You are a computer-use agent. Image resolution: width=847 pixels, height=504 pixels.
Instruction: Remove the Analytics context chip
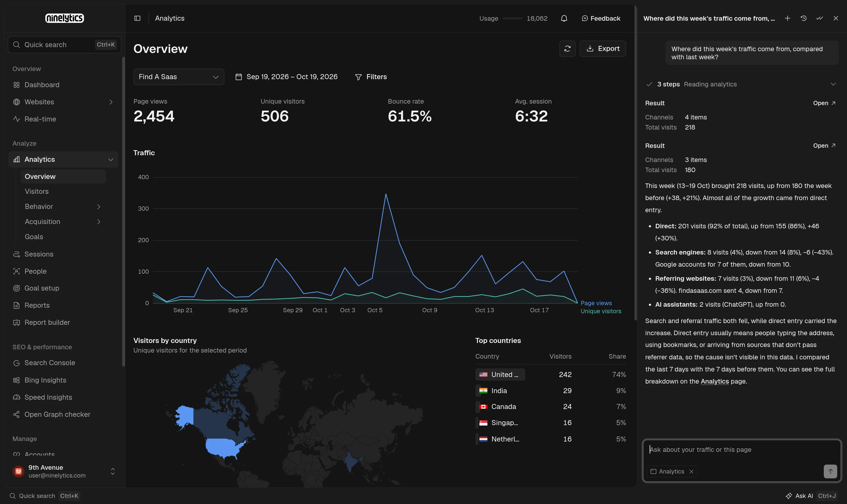tap(691, 471)
